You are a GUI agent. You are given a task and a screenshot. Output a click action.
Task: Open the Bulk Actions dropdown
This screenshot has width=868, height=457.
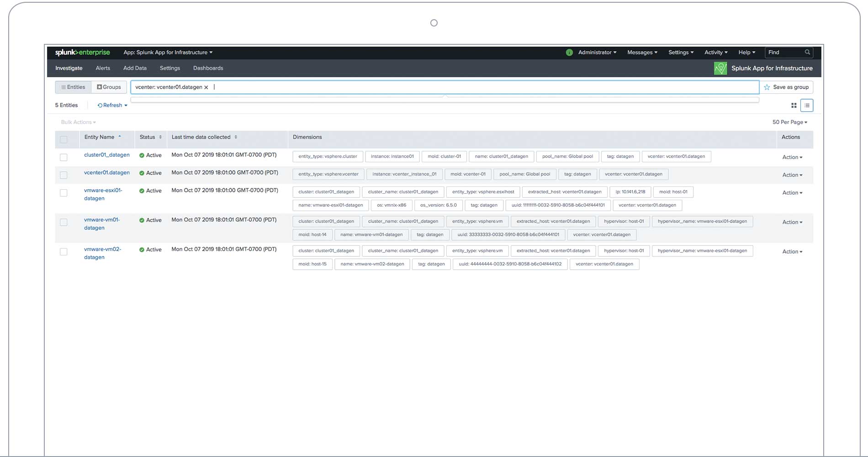(x=78, y=122)
